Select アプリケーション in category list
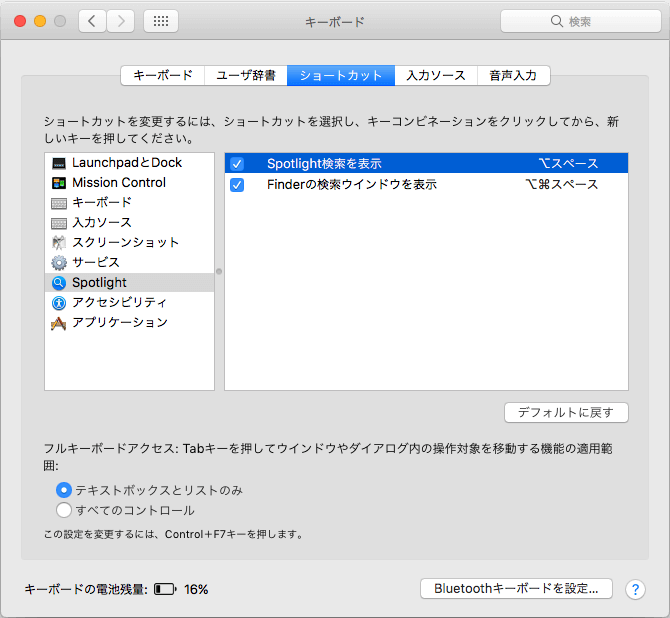The image size is (670, 618). tap(129, 323)
